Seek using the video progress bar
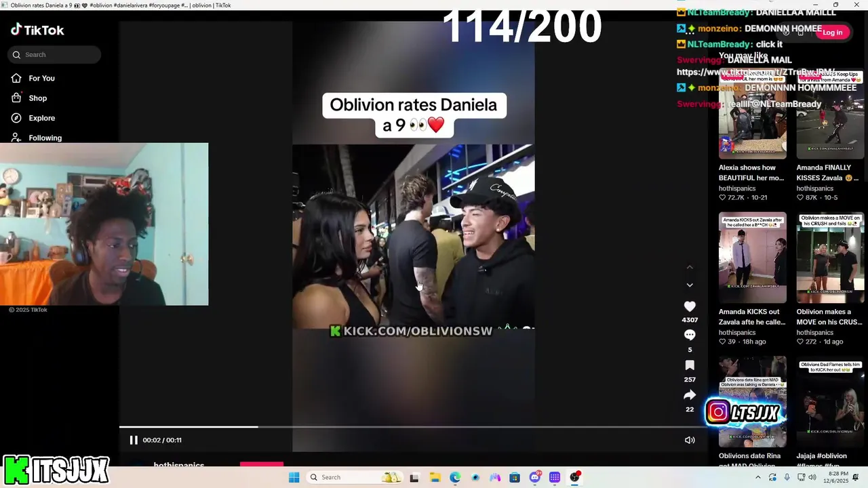Viewport: 868px width, 488px height. pyautogui.click(x=414, y=427)
